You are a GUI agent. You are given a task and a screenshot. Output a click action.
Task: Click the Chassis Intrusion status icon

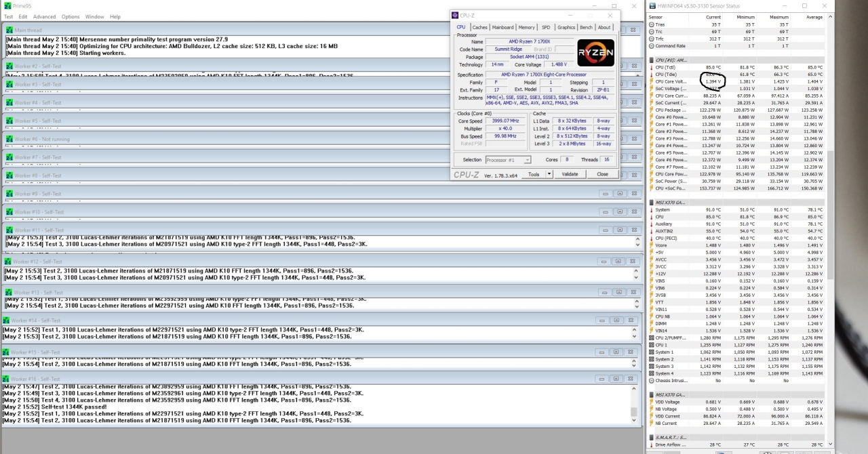pos(652,380)
